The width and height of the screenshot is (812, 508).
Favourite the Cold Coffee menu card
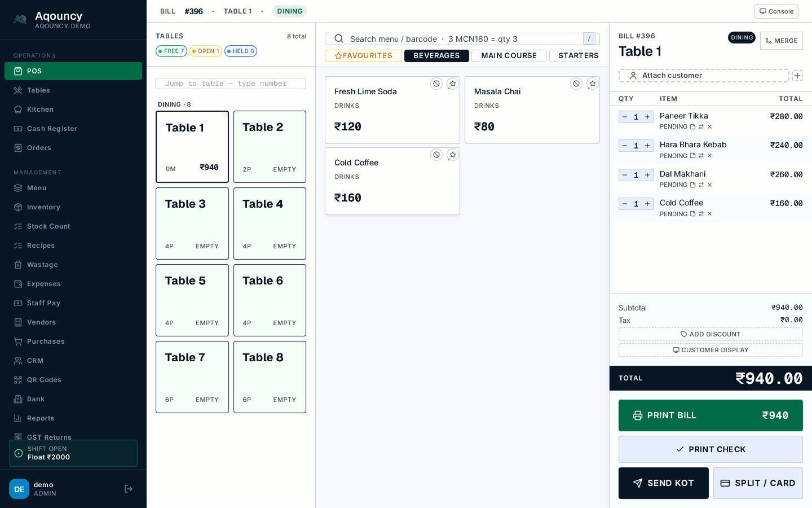click(453, 155)
